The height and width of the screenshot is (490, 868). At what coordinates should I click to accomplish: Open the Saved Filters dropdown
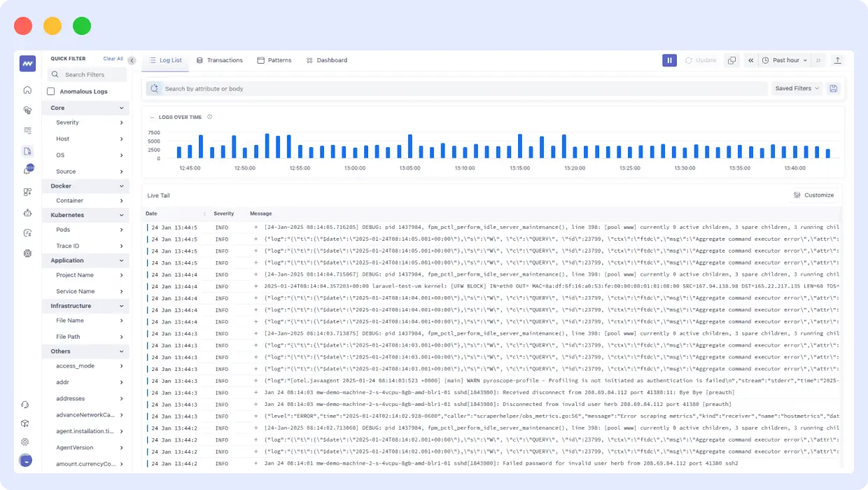click(797, 88)
